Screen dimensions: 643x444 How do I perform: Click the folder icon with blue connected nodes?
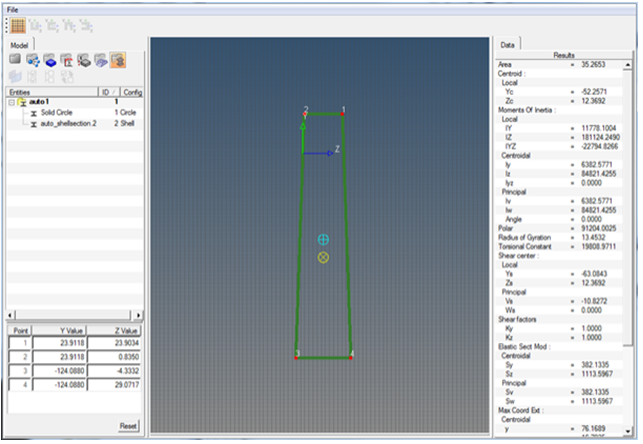tap(32, 61)
